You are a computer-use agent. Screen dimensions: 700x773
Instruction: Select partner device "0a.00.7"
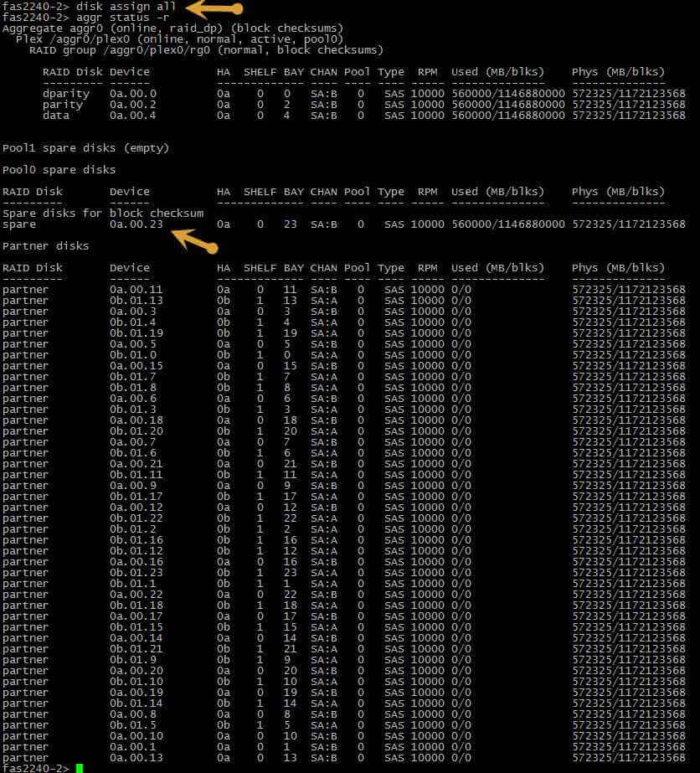click(132, 441)
